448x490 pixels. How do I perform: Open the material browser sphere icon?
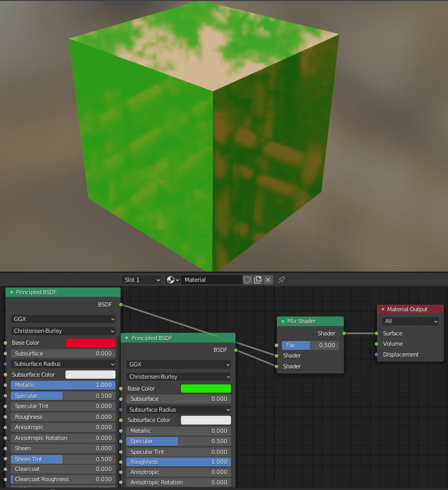tap(170, 279)
